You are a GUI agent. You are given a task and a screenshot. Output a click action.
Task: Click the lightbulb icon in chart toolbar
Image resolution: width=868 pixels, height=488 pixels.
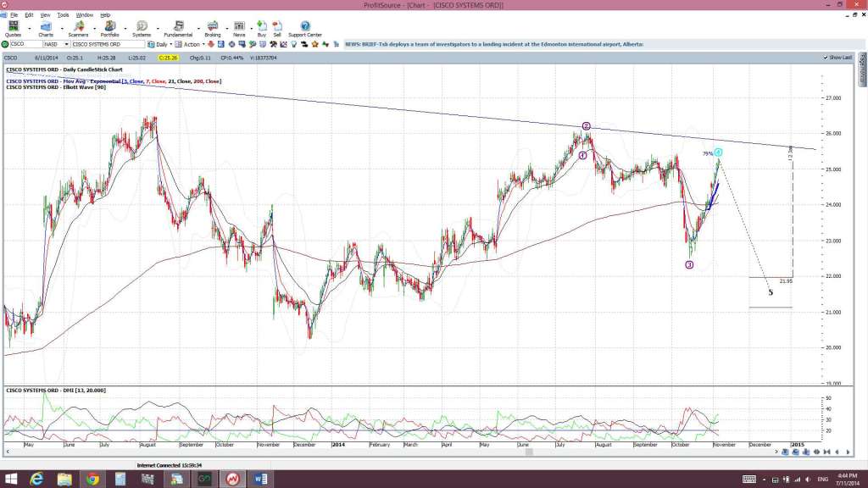[294, 44]
